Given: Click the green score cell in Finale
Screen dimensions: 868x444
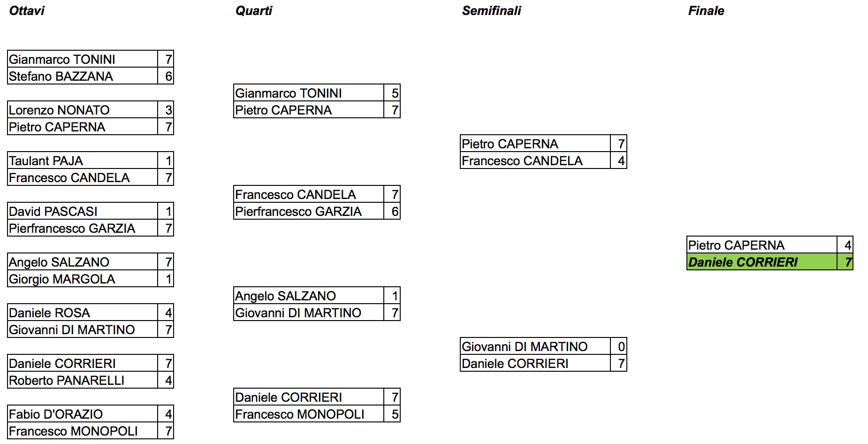Looking at the screenshot, I should point(845,262).
